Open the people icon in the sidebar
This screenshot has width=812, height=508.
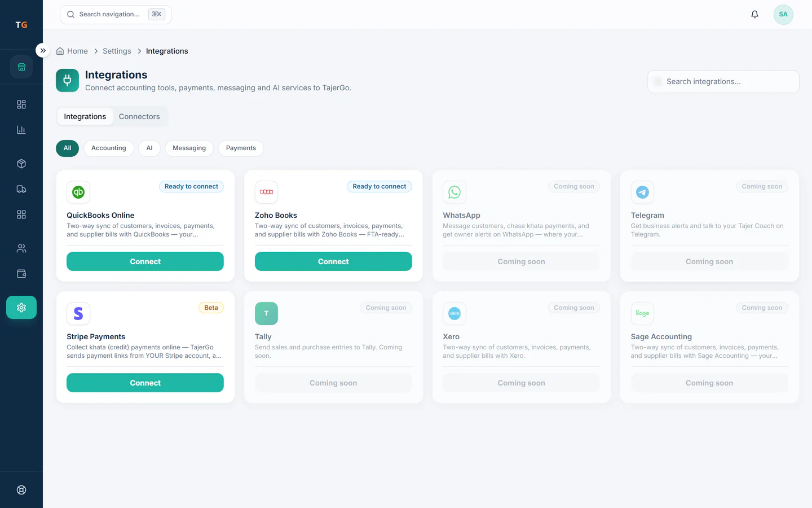tap(21, 248)
